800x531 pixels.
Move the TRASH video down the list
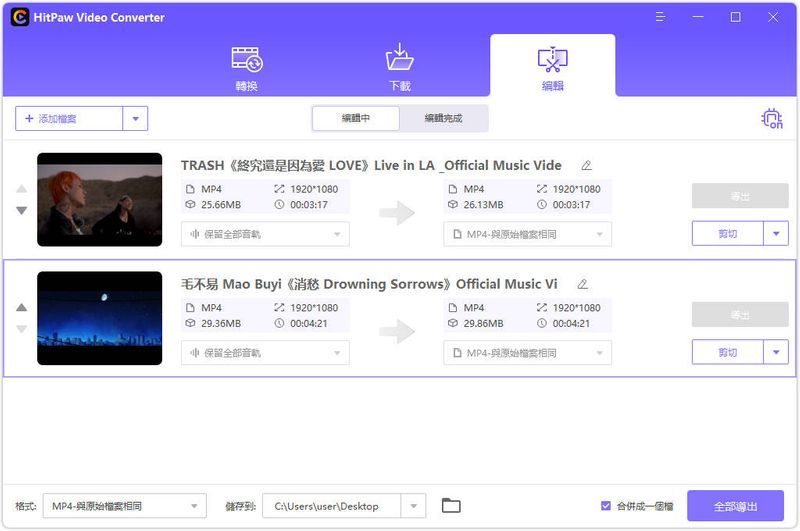(x=21, y=210)
